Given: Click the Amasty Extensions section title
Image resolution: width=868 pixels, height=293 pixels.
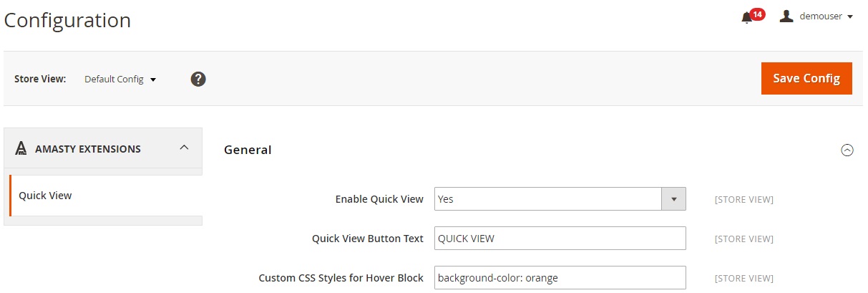Looking at the screenshot, I should 88,149.
